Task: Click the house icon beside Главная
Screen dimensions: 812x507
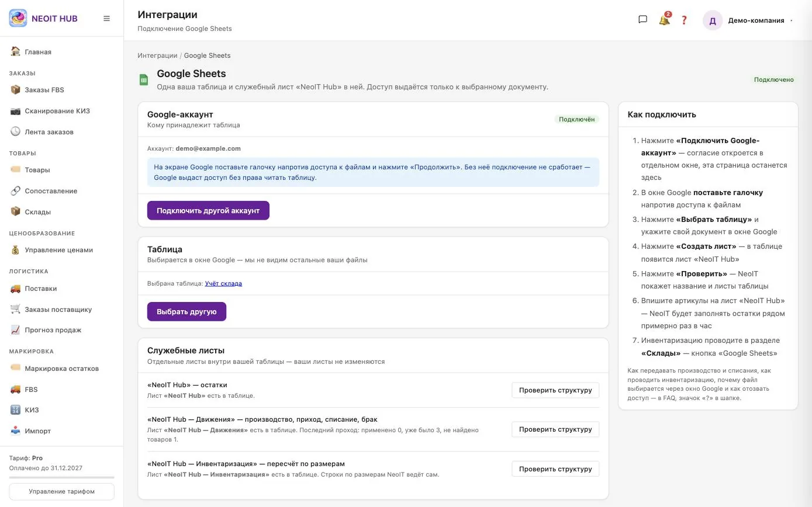Action: pos(16,51)
